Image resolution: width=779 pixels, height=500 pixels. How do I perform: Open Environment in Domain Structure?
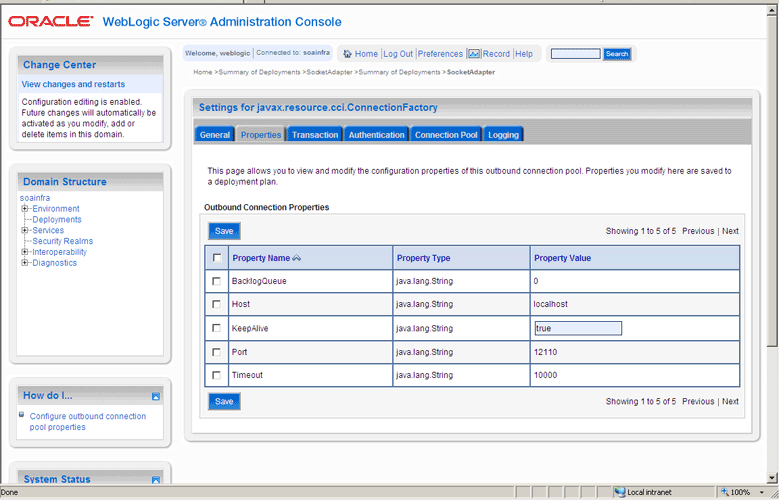[x=56, y=209]
